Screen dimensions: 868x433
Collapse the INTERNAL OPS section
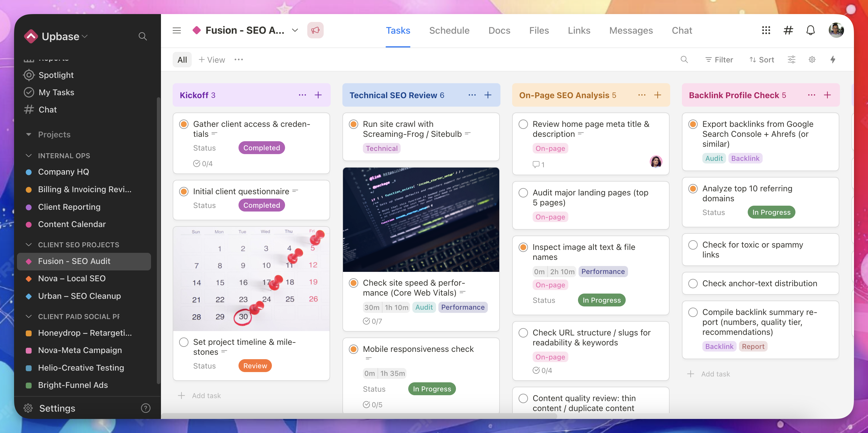(29, 156)
